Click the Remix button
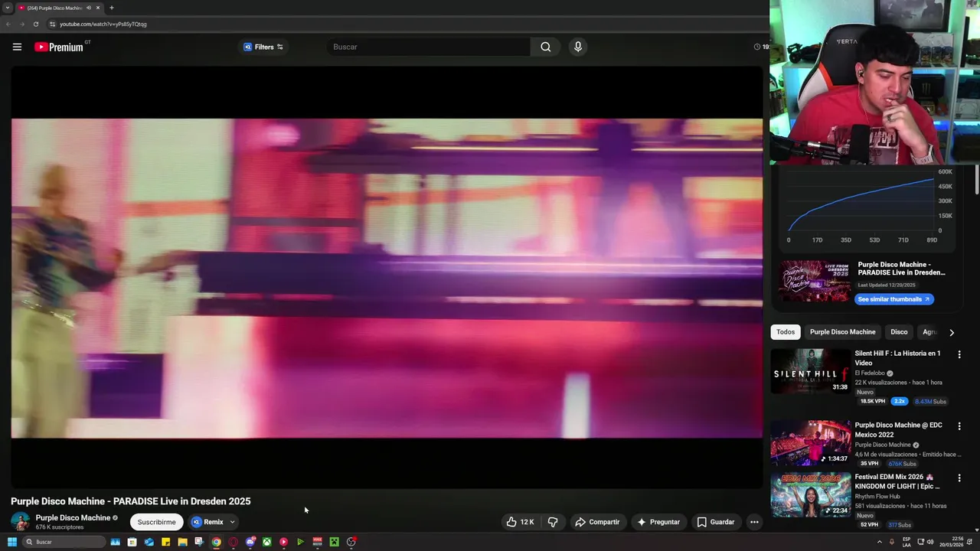 pyautogui.click(x=207, y=522)
